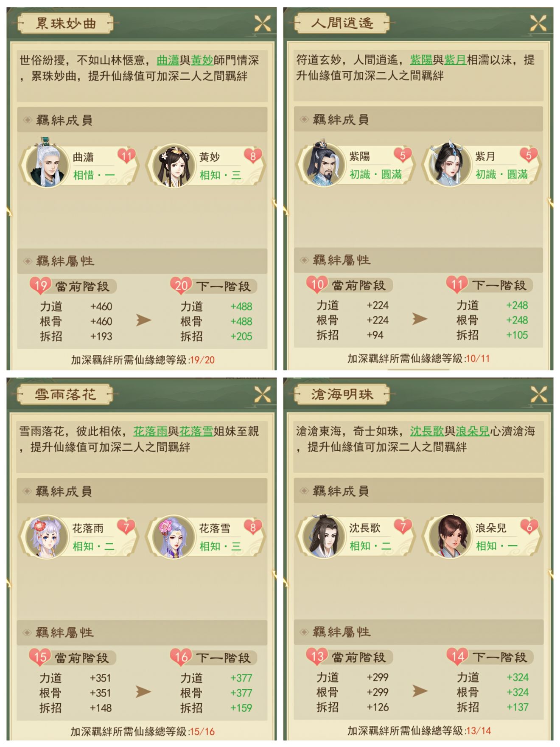The width and height of the screenshot is (560, 747).
Task: Click 浪朵兒 portrait icon
Action: tap(449, 536)
